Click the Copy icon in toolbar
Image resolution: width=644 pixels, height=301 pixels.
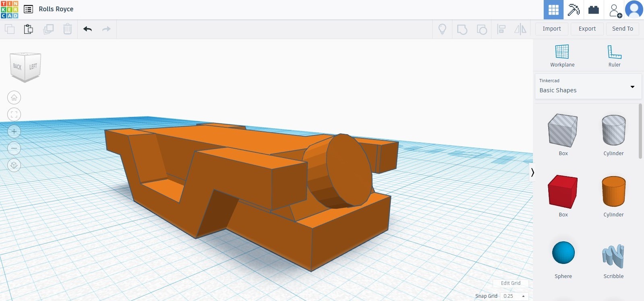point(10,29)
